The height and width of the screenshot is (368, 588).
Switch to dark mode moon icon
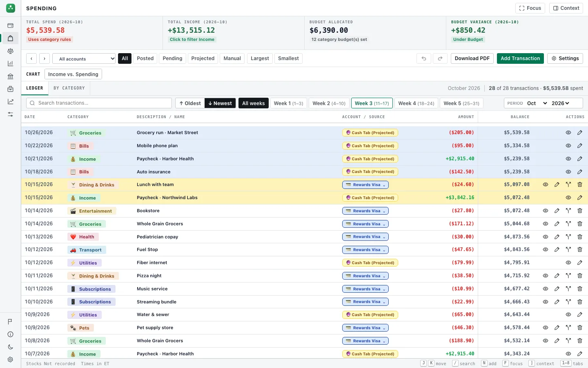point(11,347)
